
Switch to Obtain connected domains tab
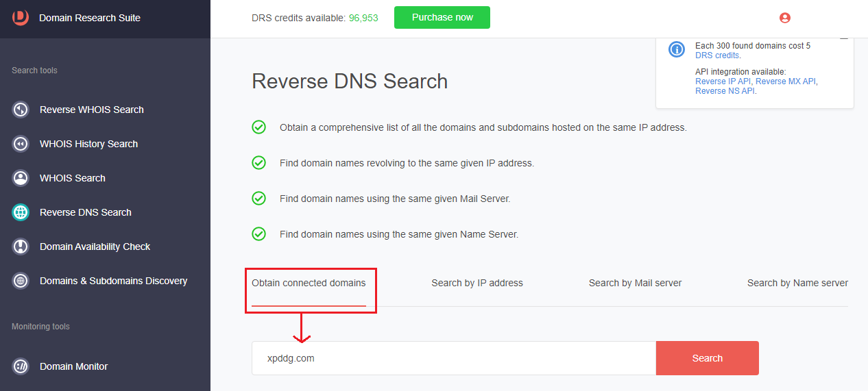(309, 283)
